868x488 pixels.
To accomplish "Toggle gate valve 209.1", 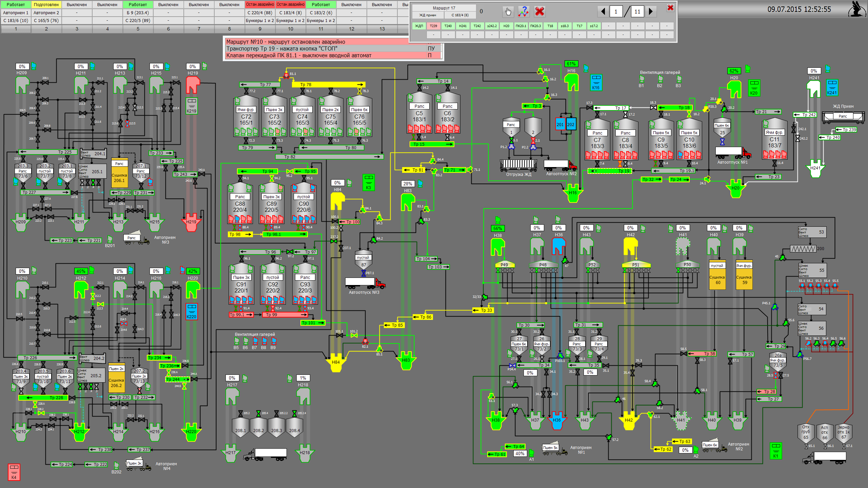I will 45,82.
